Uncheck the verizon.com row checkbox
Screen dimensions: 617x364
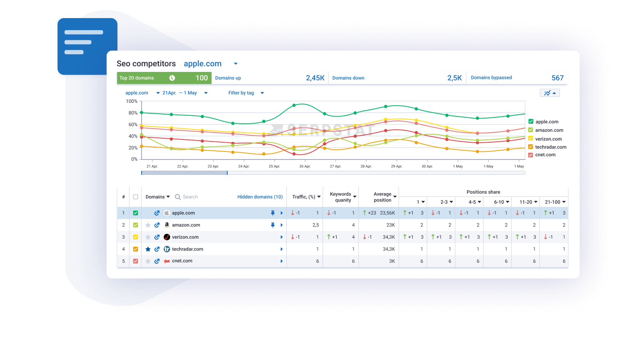136,237
